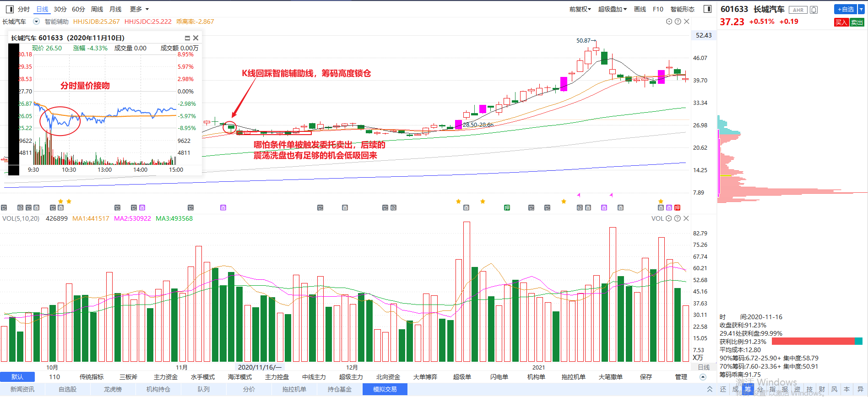Open F10 company information

pos(658,9)
